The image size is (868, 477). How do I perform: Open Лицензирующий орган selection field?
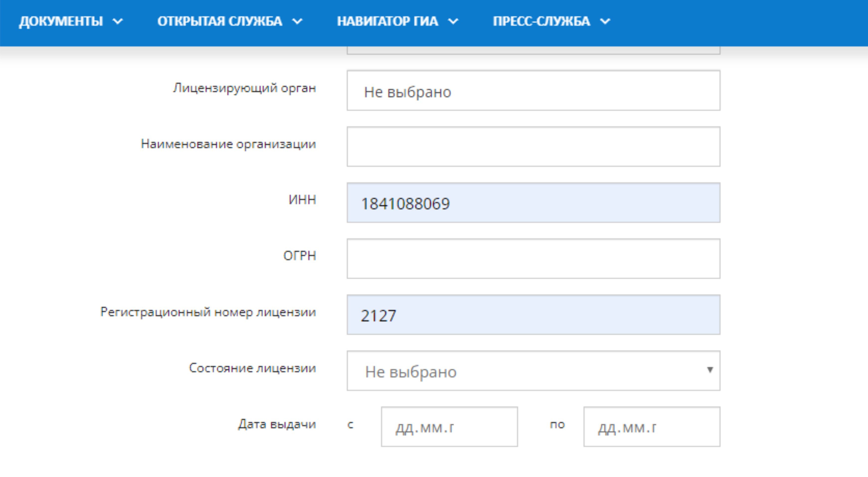(x=533, y=91)
